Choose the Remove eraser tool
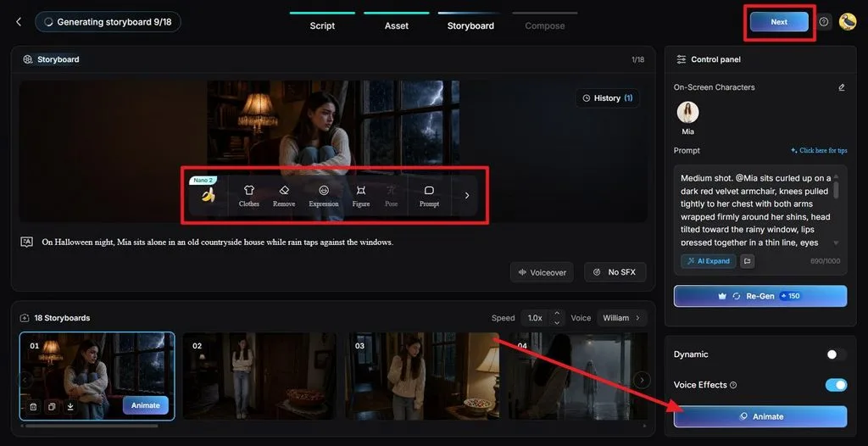This screenshot has width=868, height=446. [x=284, y=196]
